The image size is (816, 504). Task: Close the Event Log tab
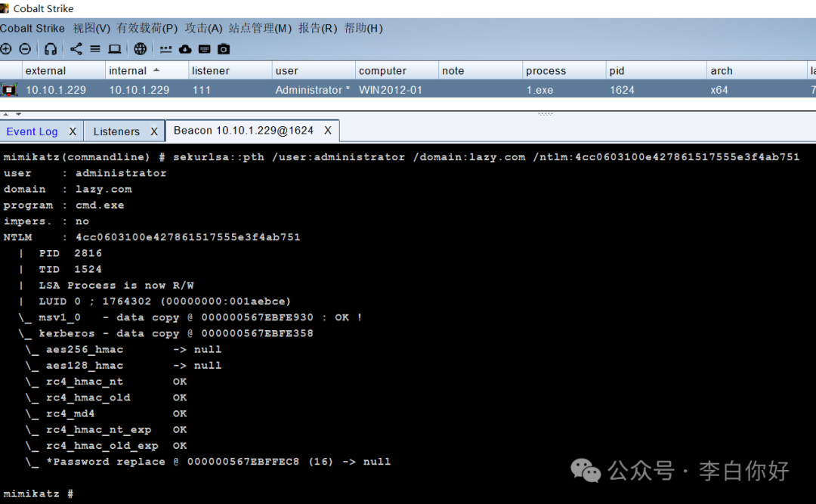point(73,131)
